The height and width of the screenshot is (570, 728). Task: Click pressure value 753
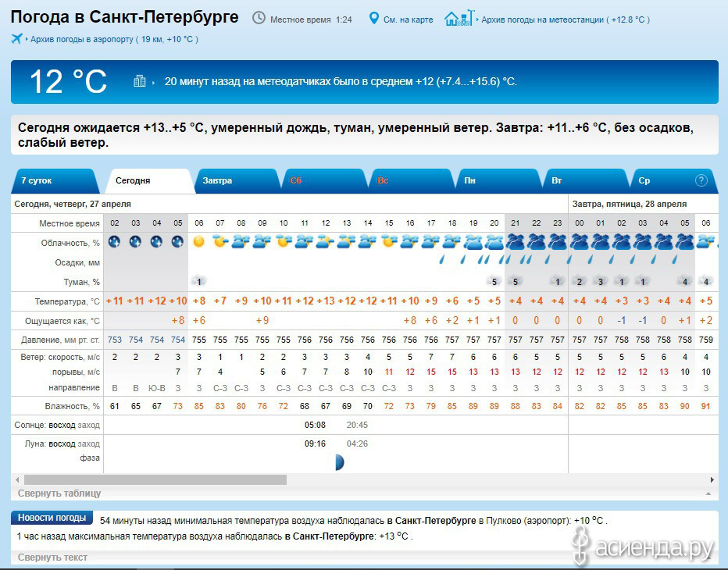pyautogui.click(x=114, y=340)
